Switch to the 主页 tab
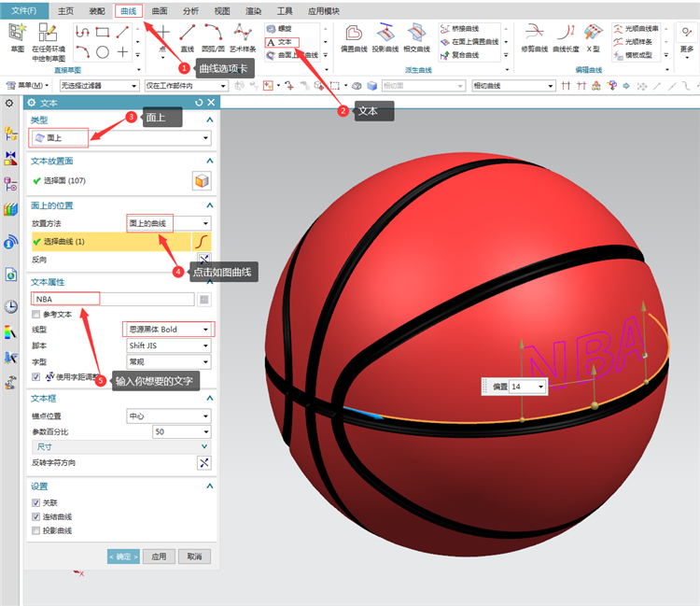Screen dimensions: 700x606 point(65,11)
